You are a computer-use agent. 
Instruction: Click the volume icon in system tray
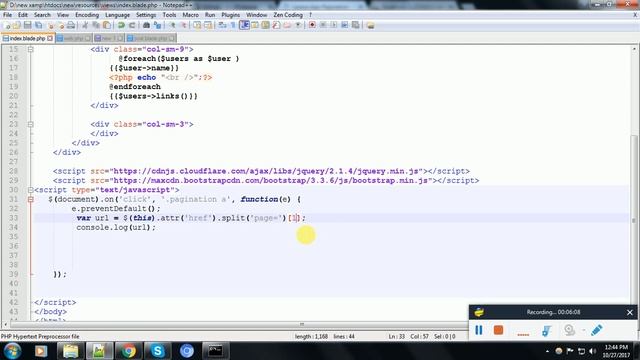coord(592,351)
